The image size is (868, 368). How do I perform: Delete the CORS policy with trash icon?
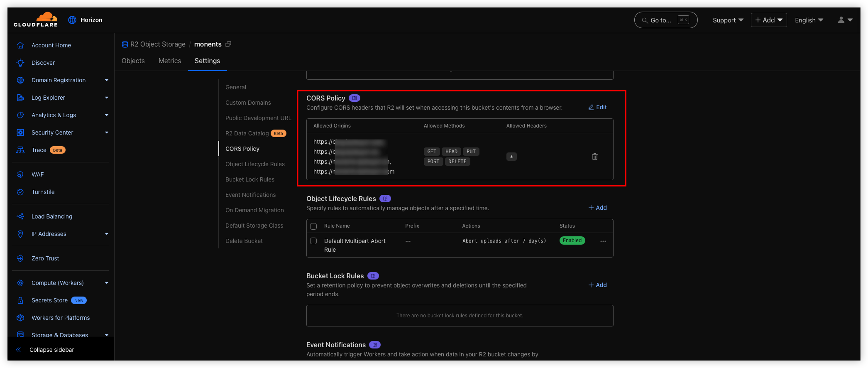595,157
